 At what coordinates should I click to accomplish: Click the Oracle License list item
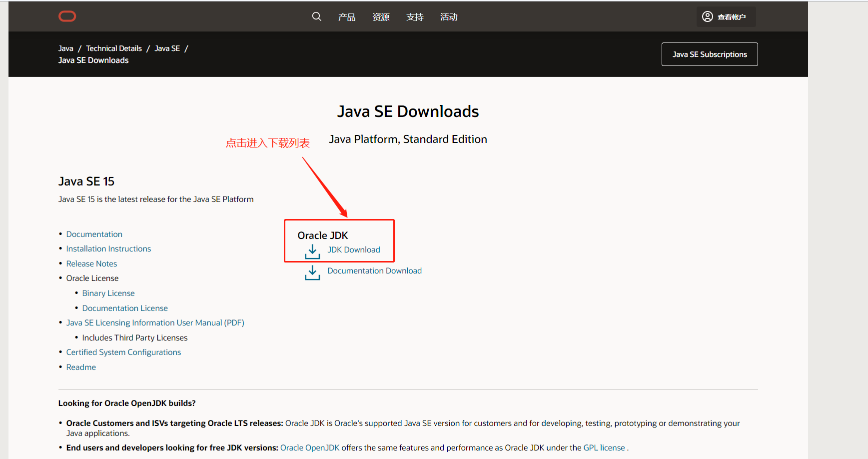[x=92, y=278]
